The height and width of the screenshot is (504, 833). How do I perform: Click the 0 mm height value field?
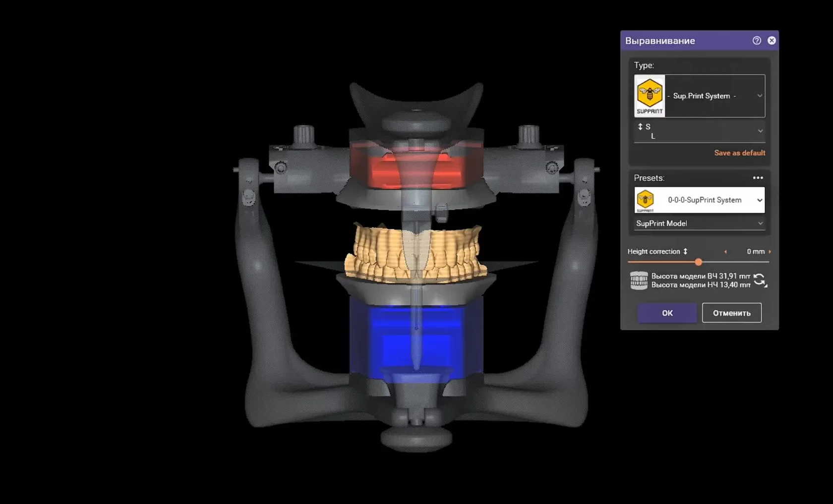click(x=755, y=252)
